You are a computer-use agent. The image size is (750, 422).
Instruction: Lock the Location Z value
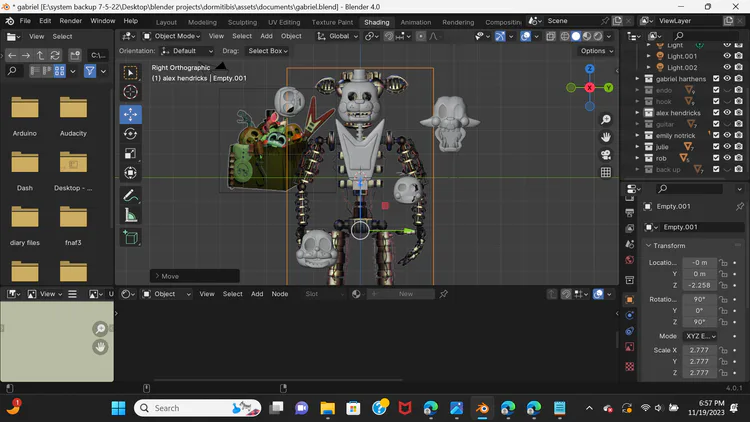click(x=723, y=285)
